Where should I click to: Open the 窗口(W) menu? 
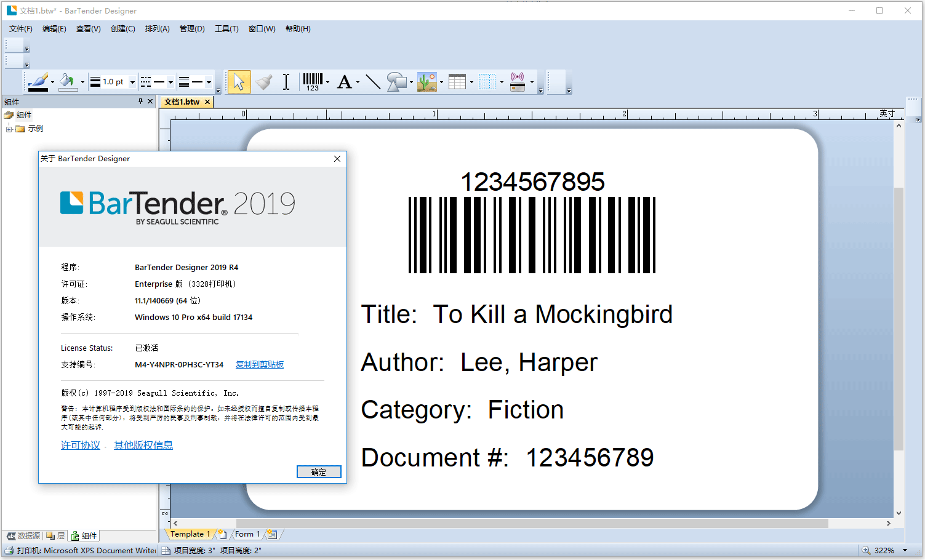[262, 29]
